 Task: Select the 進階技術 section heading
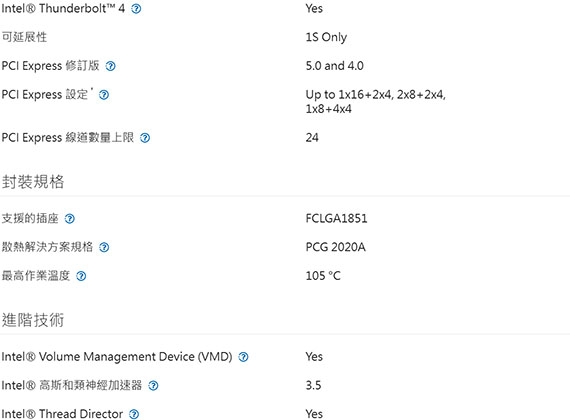point(33,320)
